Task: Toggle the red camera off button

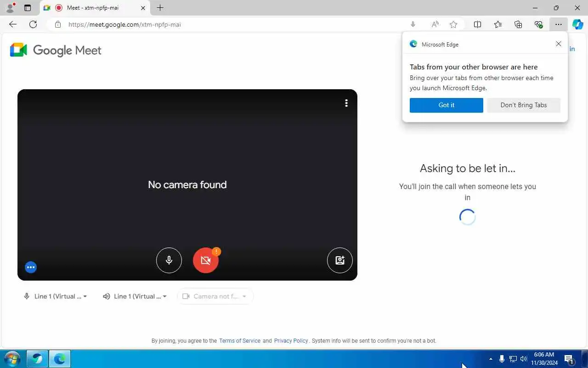Action: click(x=206, y=260)
